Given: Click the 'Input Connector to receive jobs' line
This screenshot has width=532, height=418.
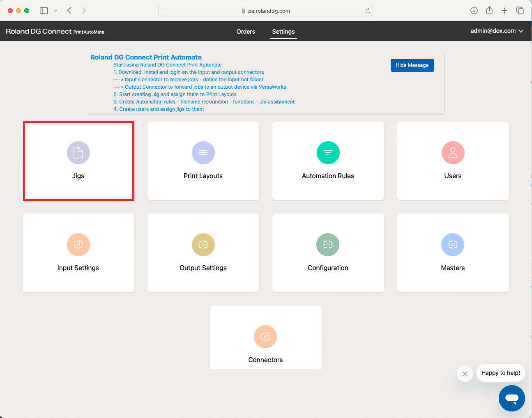Looking at the screenshot, I should [x=189, y=80].
